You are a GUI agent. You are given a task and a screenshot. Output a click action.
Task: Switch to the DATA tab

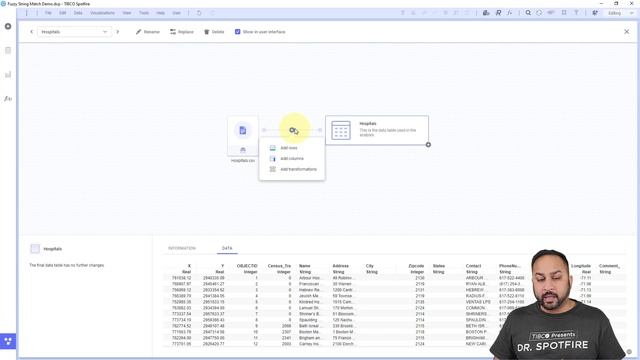pyautogui.click(x=227, y=248)
